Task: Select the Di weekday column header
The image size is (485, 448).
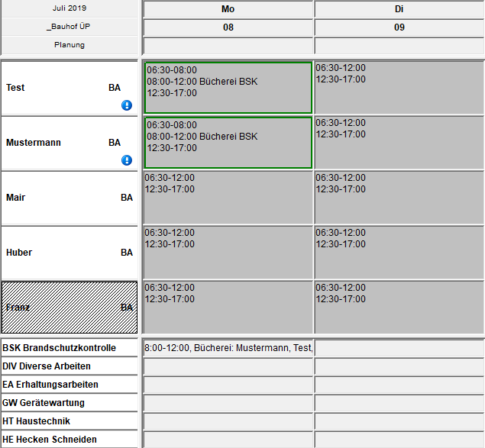Action: tap(399, 9)
